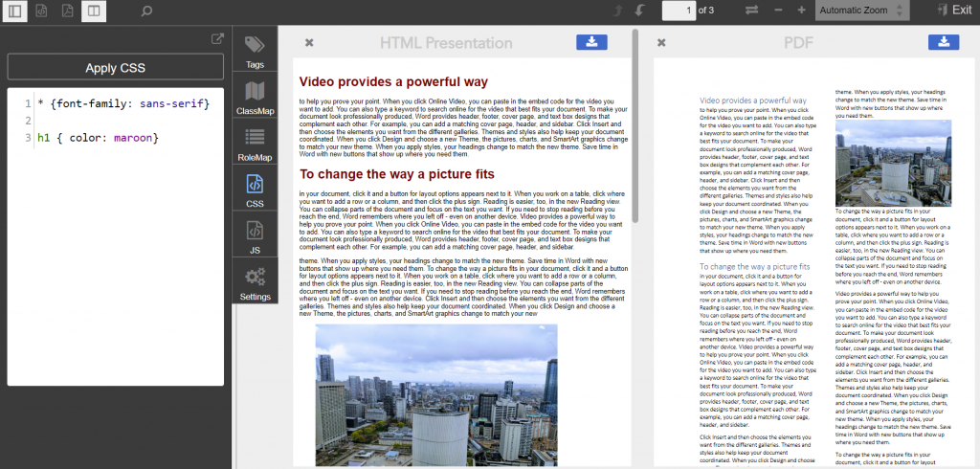The image size is (980, 469).
Task: Close the PDF pane
Action: (661, 42)
